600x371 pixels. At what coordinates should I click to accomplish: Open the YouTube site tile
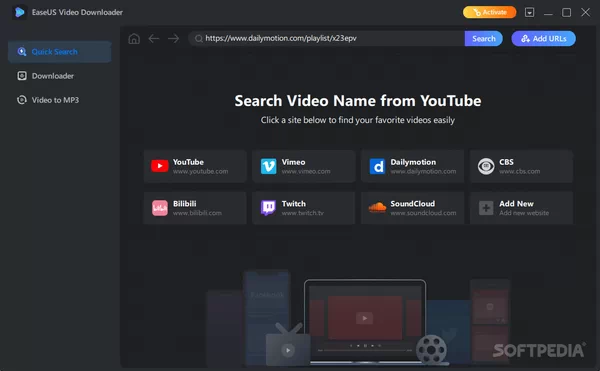195,166
